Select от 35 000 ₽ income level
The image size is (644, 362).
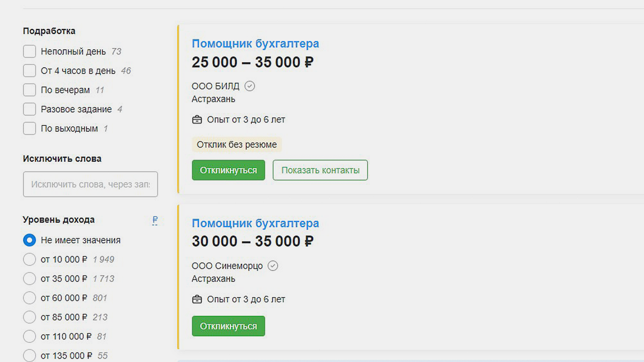click(29, 279)
